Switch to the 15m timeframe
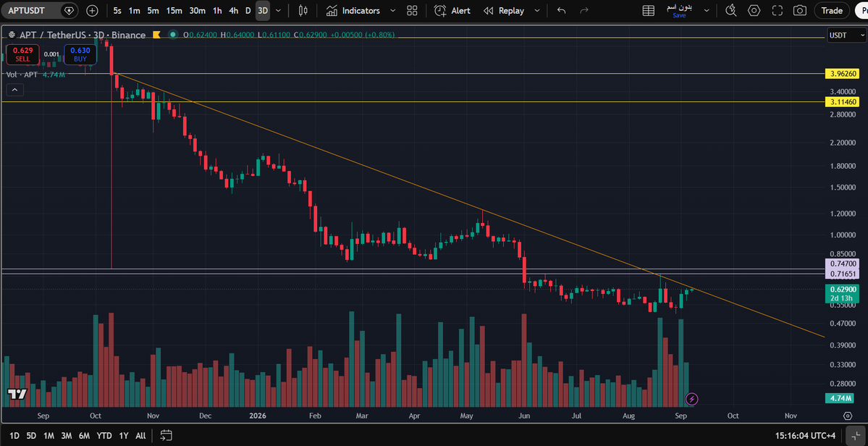The width and height of the screenshot is (868, 446). 174,11
